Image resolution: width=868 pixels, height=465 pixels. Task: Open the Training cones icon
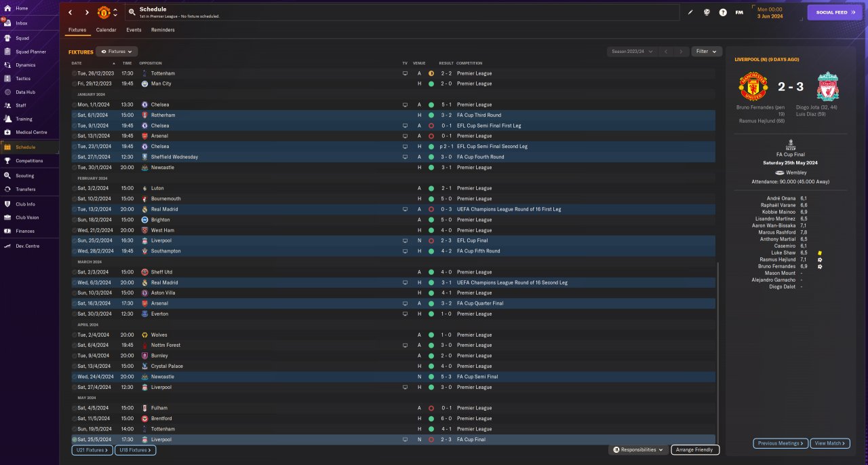[x=7, y=119]
